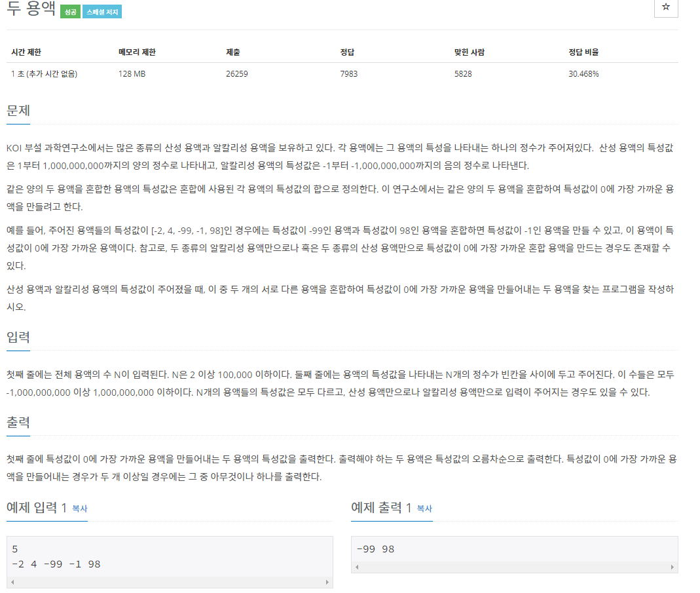Click the example output text '-99 98'
This screenshot has width=700, height=593.
[x=375, y=549]
